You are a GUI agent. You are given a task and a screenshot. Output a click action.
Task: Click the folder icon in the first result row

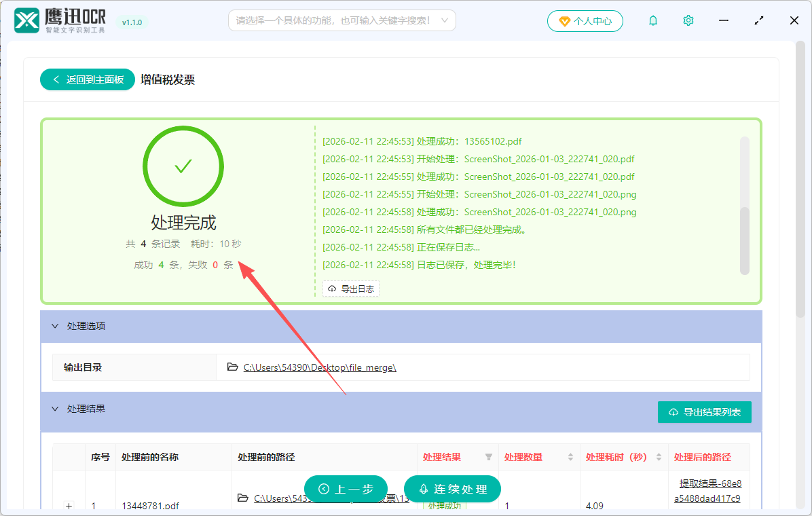pos(243,498)
